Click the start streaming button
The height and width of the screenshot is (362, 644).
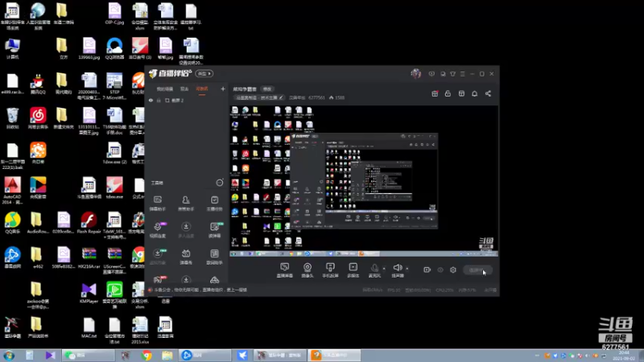[x=477, y=270]
